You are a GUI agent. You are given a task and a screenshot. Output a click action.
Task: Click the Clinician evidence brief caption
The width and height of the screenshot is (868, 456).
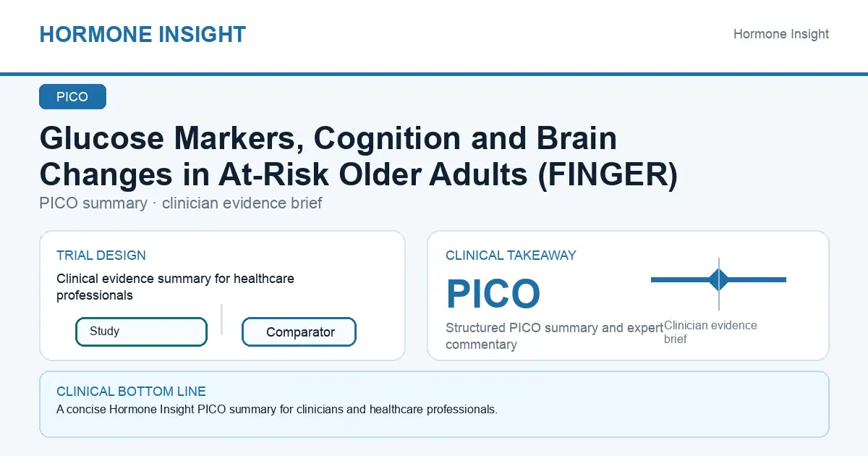pos(710,332)
